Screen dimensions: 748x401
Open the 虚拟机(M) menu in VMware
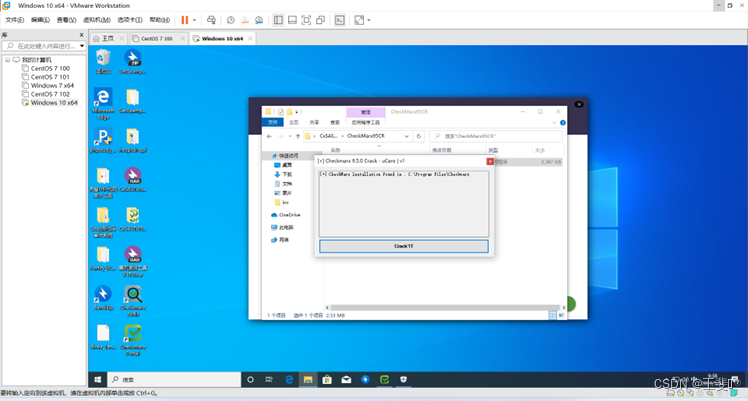click(97, 20)
